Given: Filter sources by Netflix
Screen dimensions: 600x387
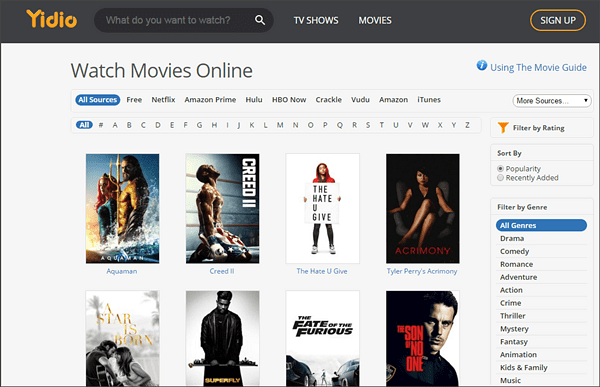Looking at the screenshot, I should click(163, 100).
